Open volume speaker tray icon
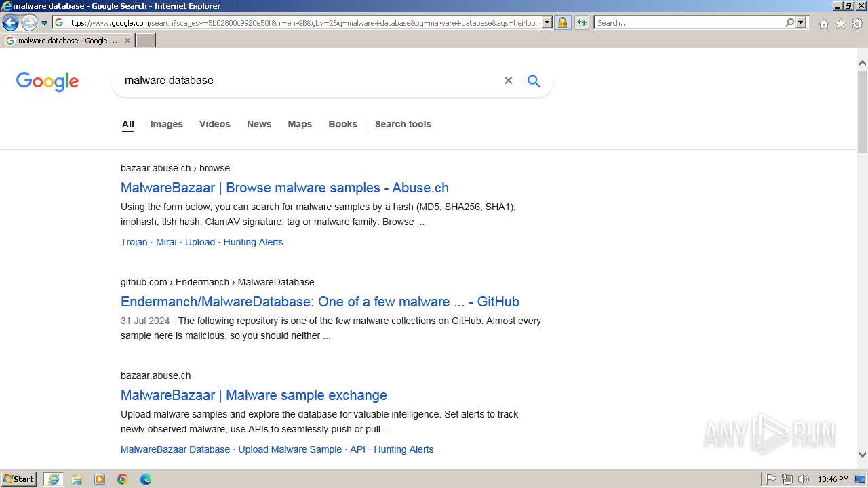Image resolution: width=868 pixels, height=488 pixels. 803,479
